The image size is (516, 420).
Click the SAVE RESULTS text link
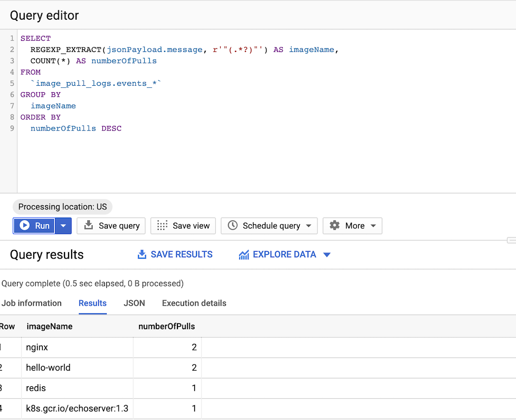181,255
